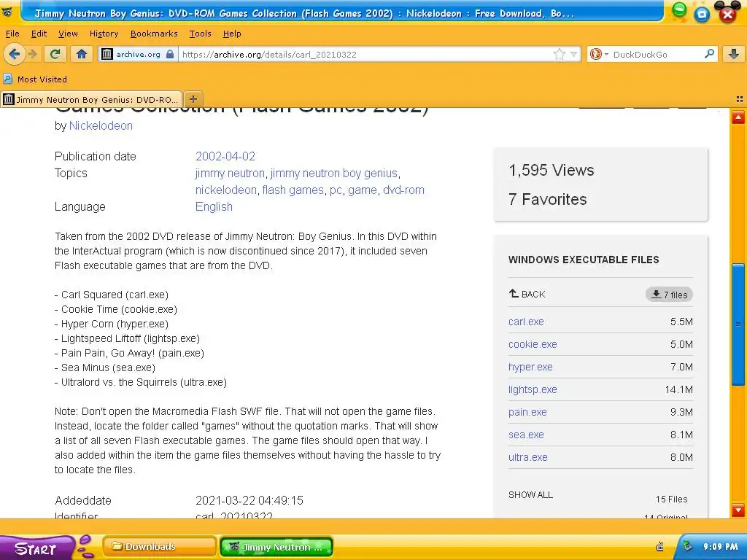The height and width of the screenshot is (560, 747).
Task: Open the Downloads arrow toolbar button
Action: pos(734,54)
